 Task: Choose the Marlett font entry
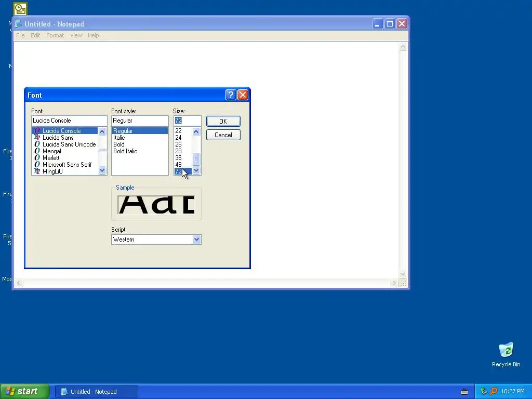pos(51,158)
